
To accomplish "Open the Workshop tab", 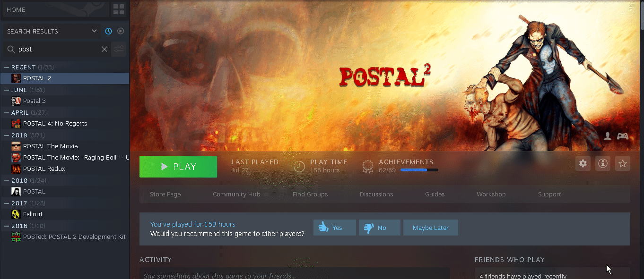I will click(491, 194).
